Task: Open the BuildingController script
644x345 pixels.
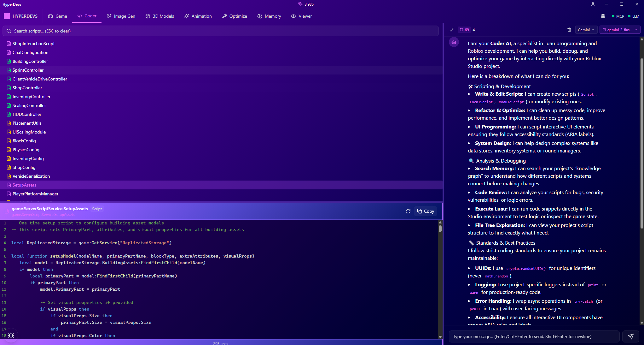Action: coord(221,61)
